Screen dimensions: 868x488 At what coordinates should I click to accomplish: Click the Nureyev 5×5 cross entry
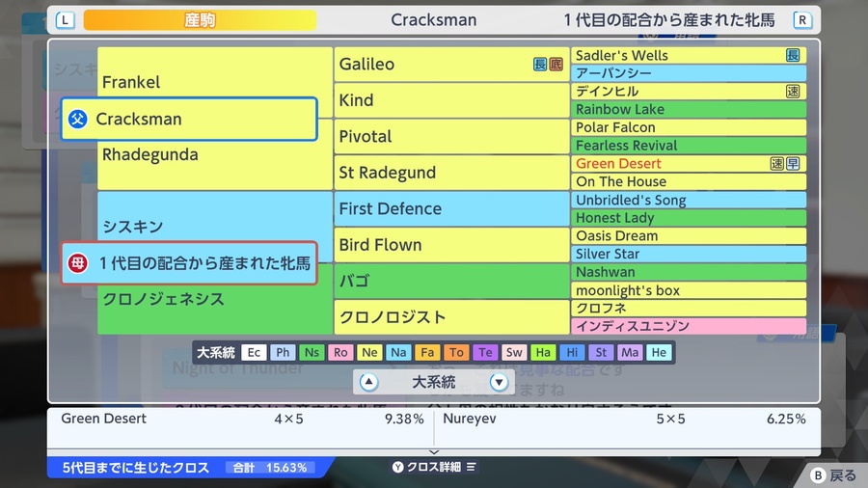tap(624, 419)
